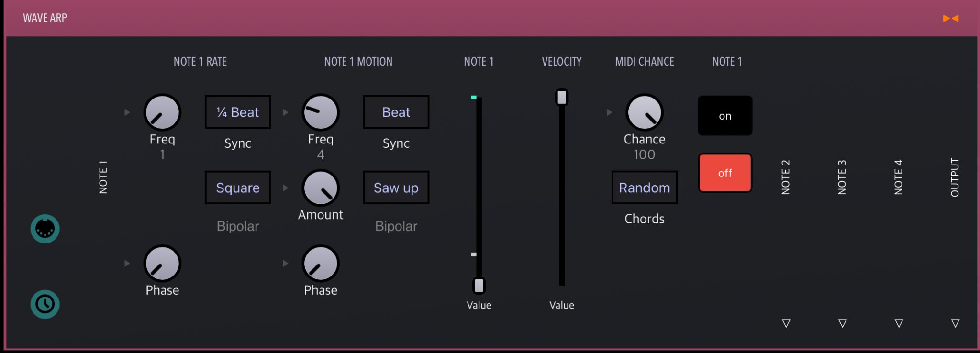Screen dimensions: 980x353
Task: Click the modulation arrow beside Rate Phase knob
Action: 127,264
